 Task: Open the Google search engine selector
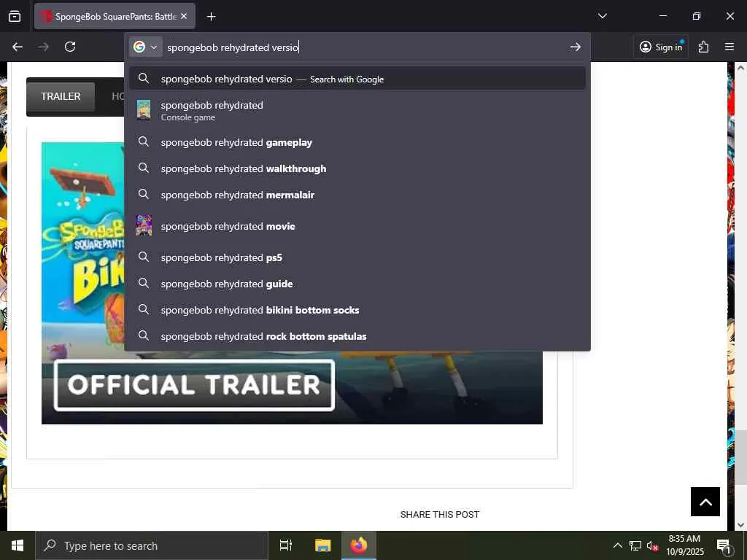coord(145,47)
